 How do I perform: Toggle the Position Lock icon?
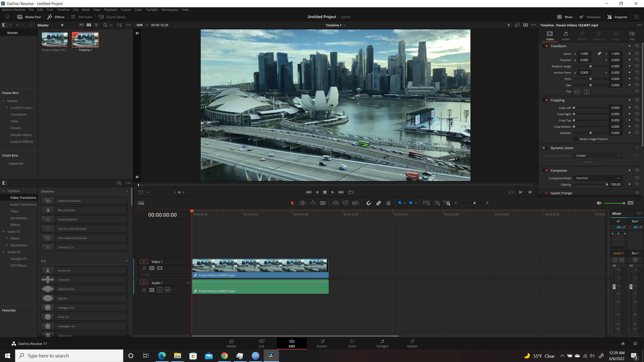[x=389, y=203]
